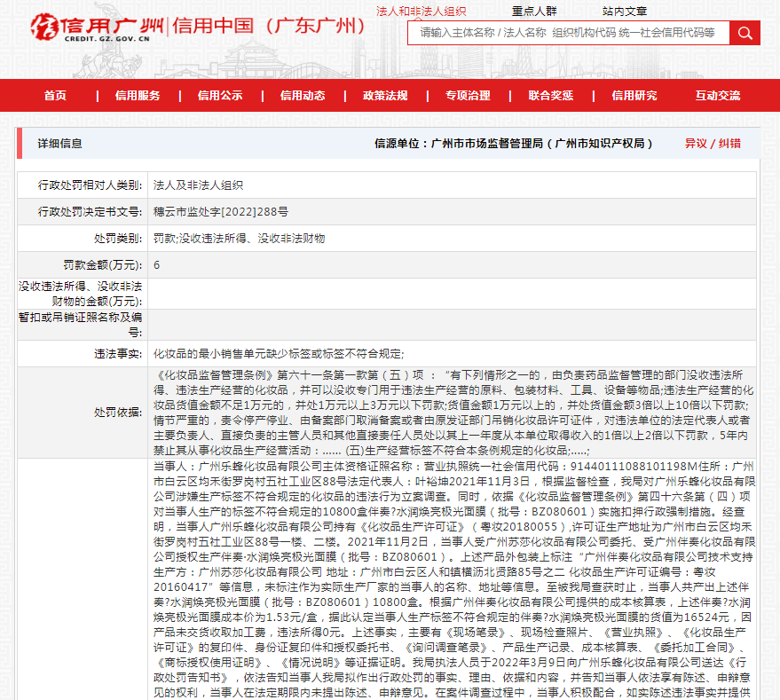Click decision number 穗云市监处字[2022]288号
Screen dimensions: 780x700
point(221,212)
